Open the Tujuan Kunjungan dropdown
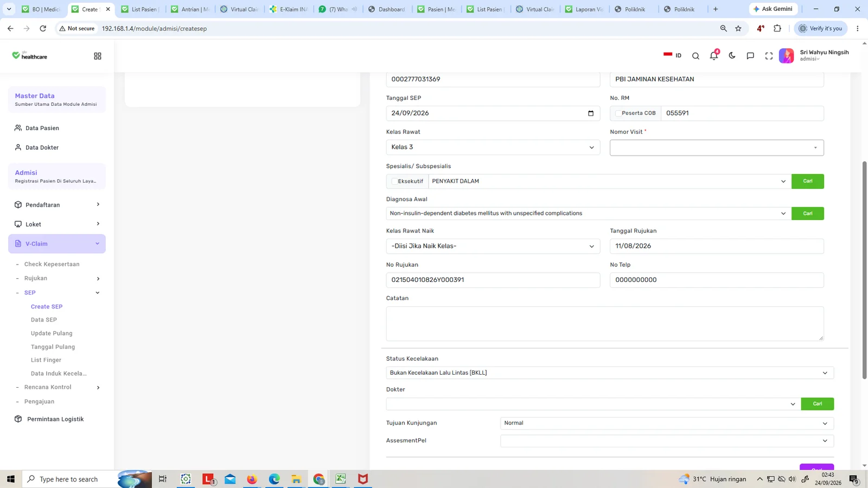Screen dimensions: 868x488 [x=667, y=423]
